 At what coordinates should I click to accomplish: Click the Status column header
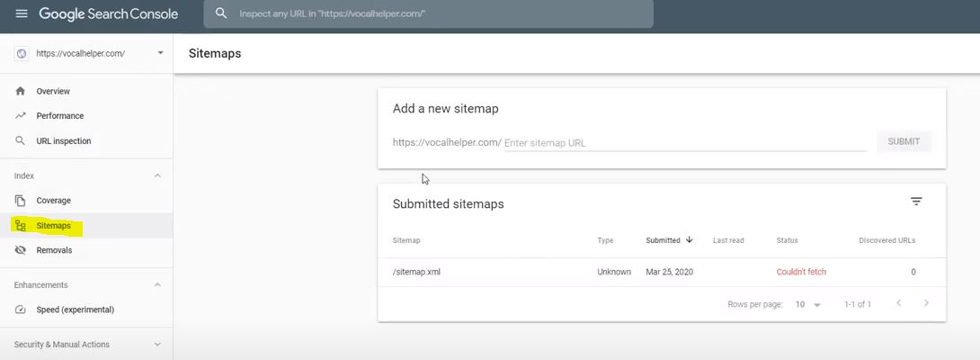pyautogui.click(x=787, y=240)
